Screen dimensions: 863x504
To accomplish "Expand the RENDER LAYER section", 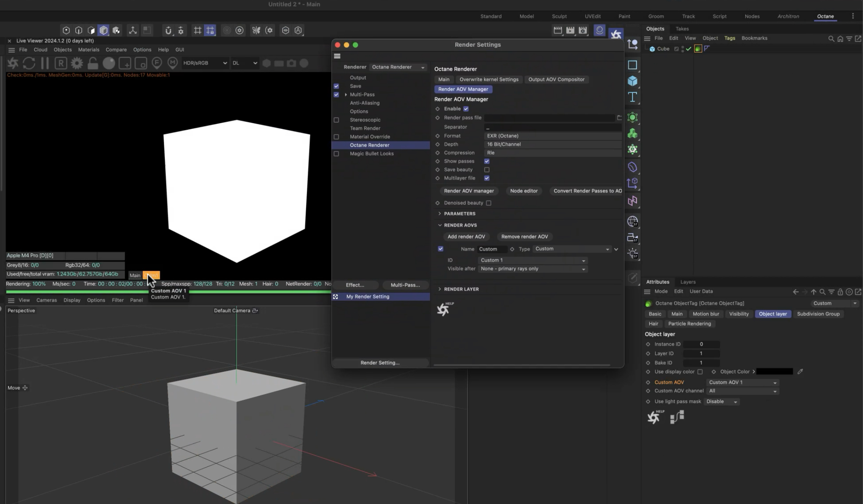I will click(440, 289).
